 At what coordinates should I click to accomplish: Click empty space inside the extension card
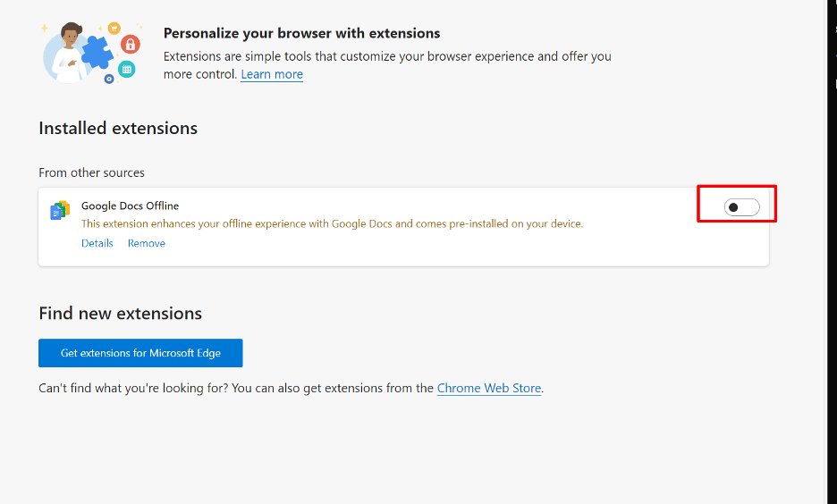(427, 248)
